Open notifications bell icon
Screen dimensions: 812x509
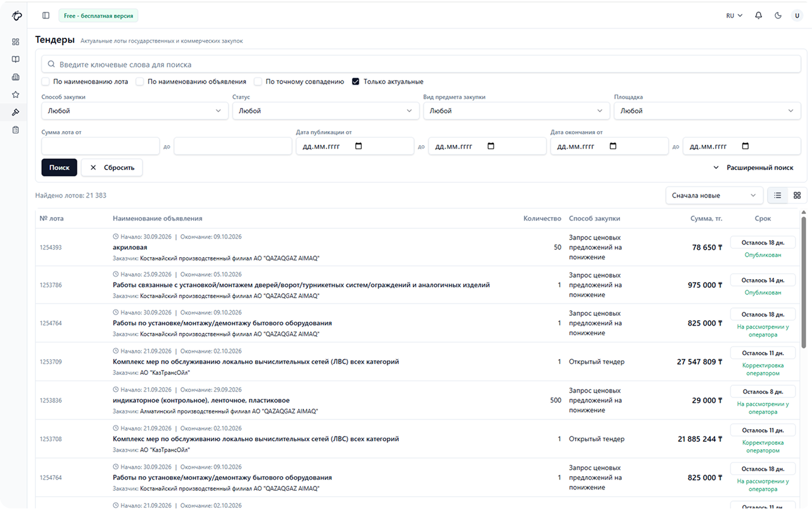click(758, 15)
